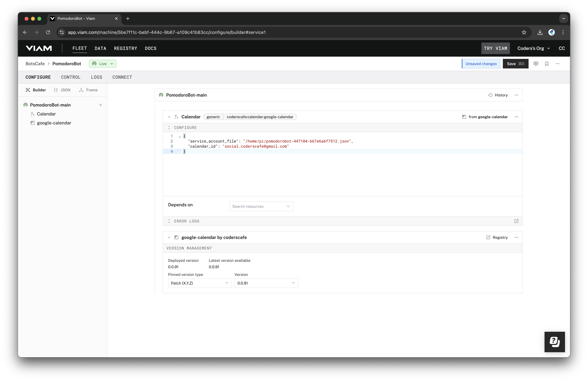View site information icon in address bar
Screen dimensions: 588x381
pyautogui.click(x=62, y=32)
